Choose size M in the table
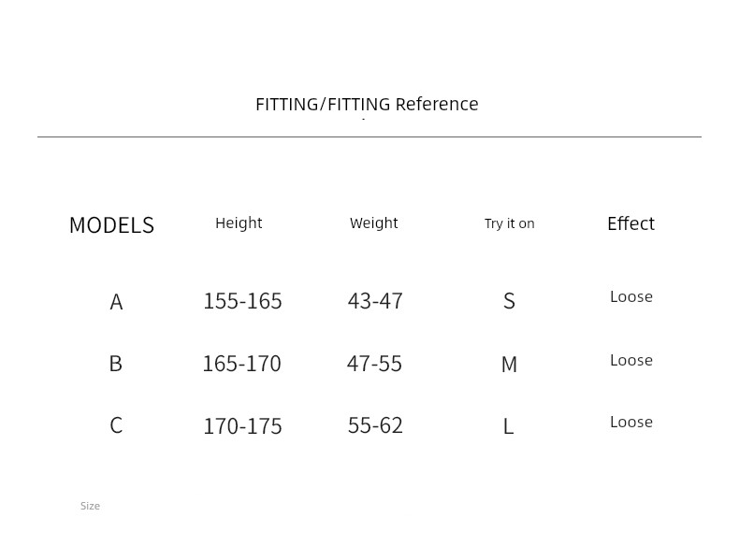Image resolution: width=739 pixels, height=560 pixels. pos(509,365)
